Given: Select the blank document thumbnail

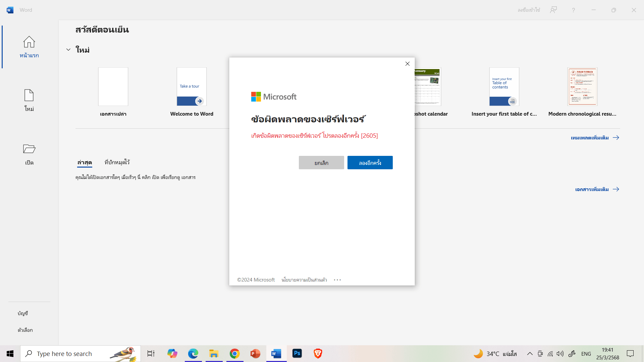Looking at the screenshot, I should point(113,87).
